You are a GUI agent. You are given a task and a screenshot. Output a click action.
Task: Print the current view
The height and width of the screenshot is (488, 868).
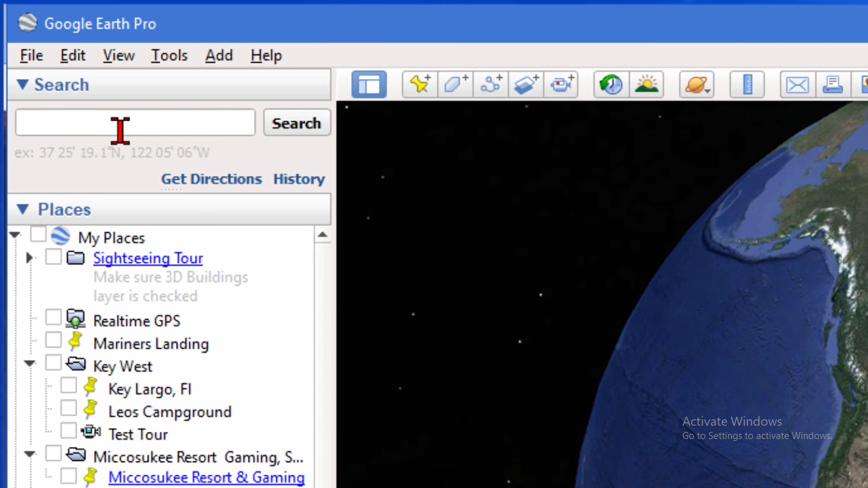[x=832, y=83]
